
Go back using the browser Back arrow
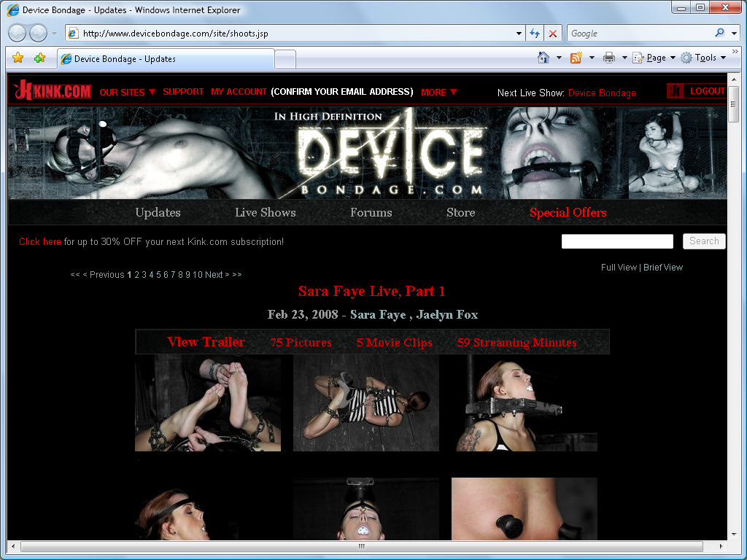pyautogui.click(x=18, y=34)
